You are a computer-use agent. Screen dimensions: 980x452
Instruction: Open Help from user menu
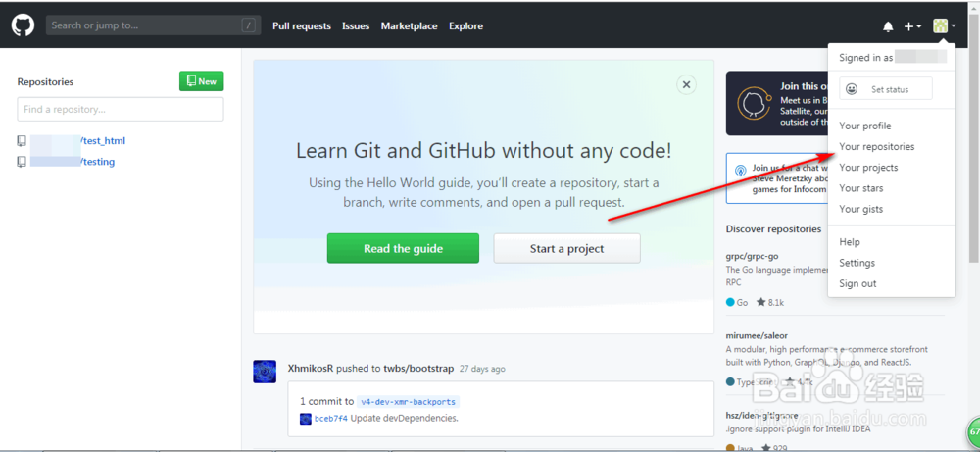[x=850, y=242]
